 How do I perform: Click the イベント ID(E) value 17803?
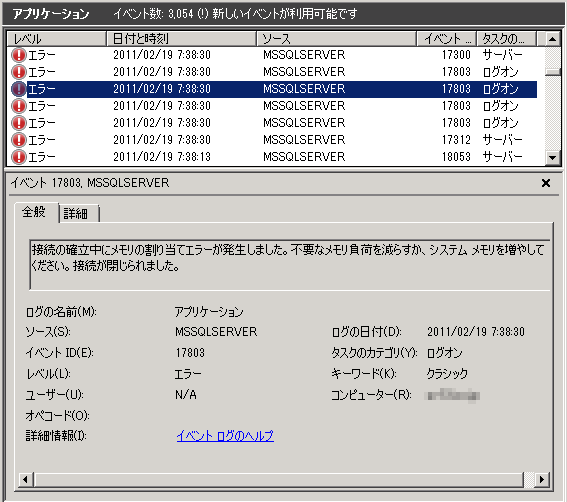click(x=190, y=353)
